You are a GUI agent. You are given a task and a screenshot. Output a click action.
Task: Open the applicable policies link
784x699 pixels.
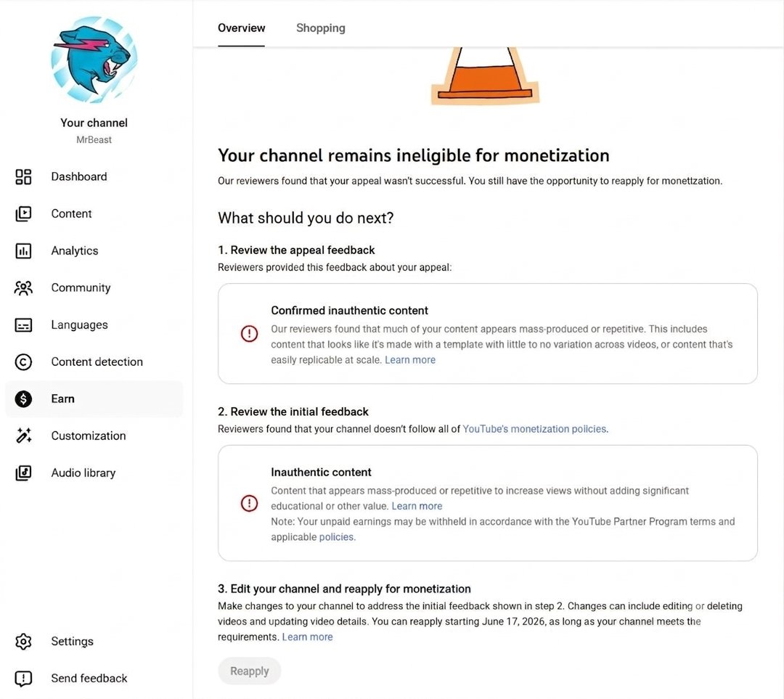pyautogui.click(x=337, y=537)
